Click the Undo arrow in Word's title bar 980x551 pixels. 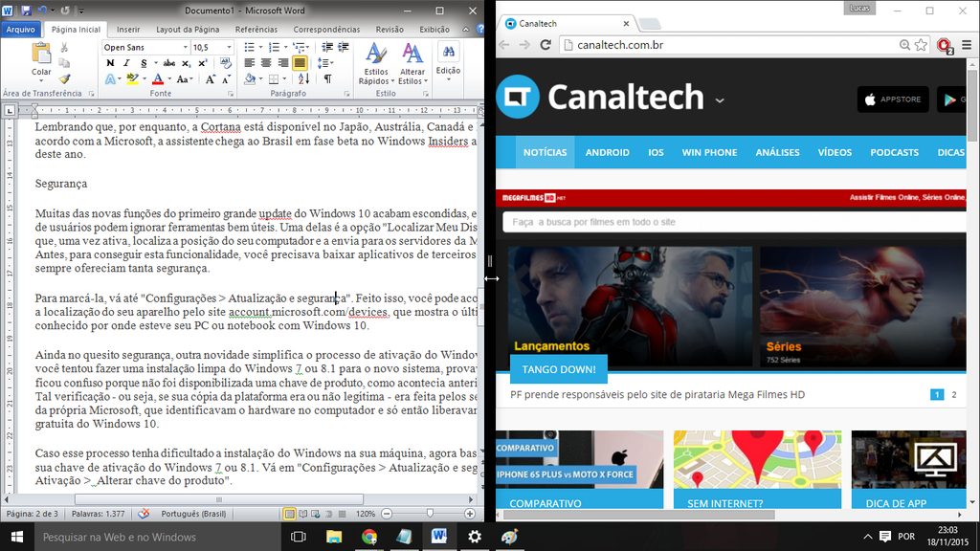tap(42, 11)
